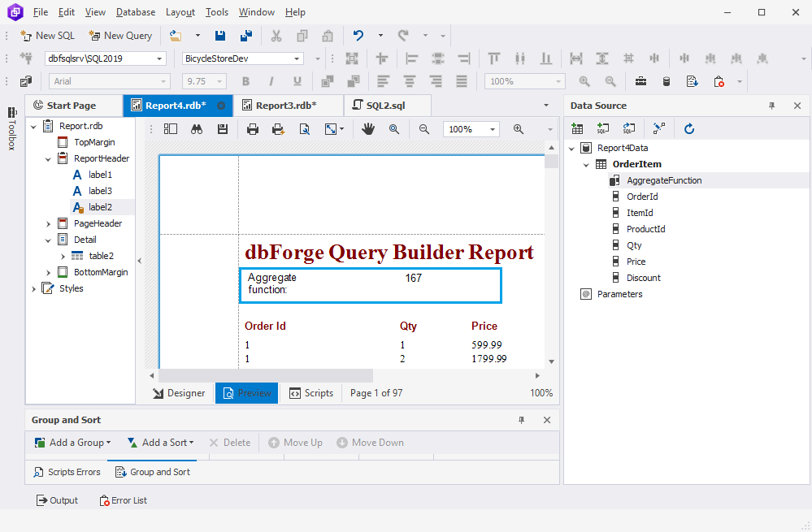Click the Edit Query SQL icon in Data Source

628,129
